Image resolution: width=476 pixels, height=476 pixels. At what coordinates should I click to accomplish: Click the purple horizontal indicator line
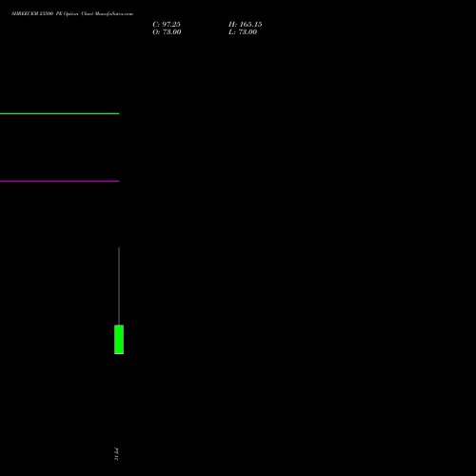point(59,181)
